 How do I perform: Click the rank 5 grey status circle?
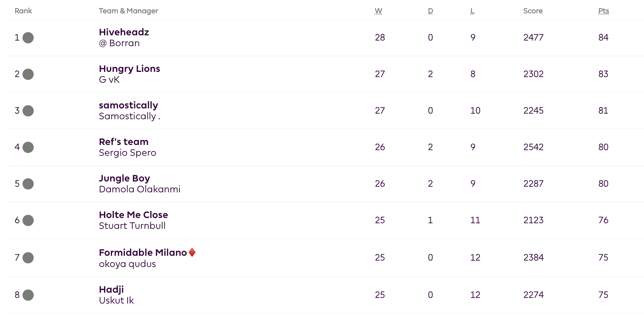coord(28,184)
